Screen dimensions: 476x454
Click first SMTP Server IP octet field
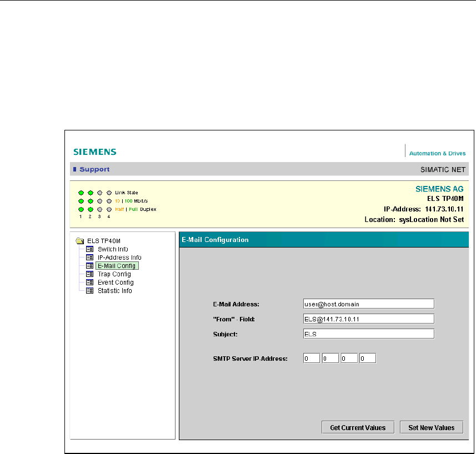point(312,359)
